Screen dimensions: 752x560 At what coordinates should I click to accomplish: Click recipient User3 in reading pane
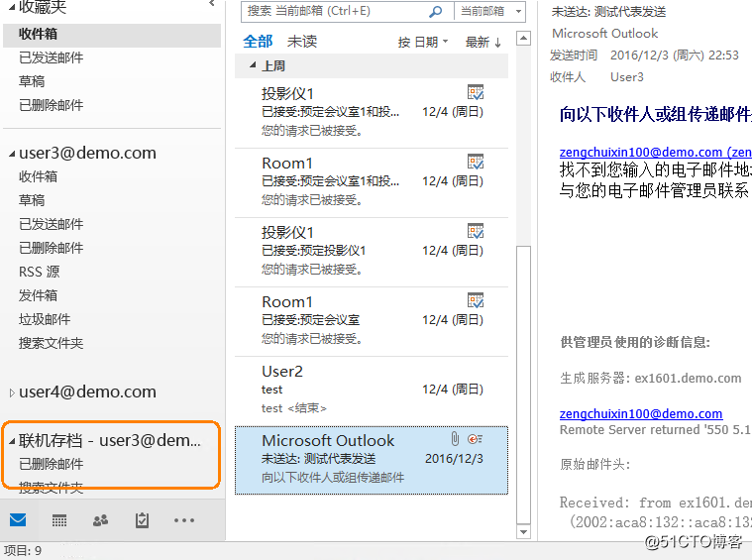point(627,77)
